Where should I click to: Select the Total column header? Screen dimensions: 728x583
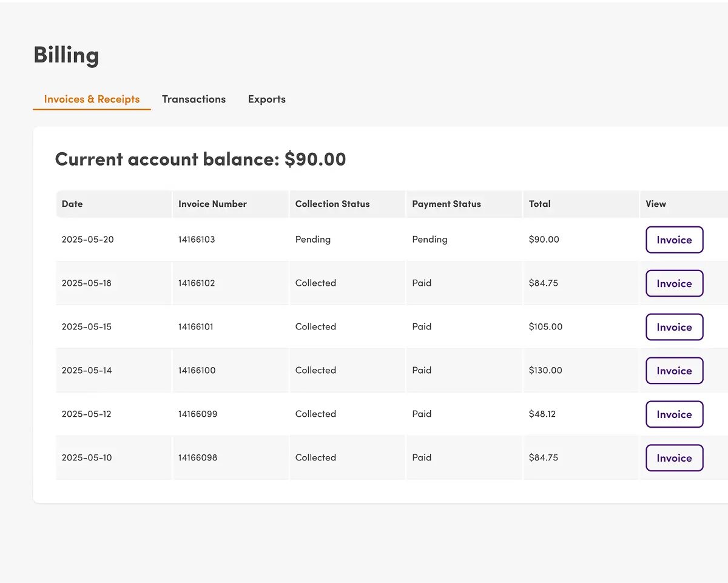(539, 204)
